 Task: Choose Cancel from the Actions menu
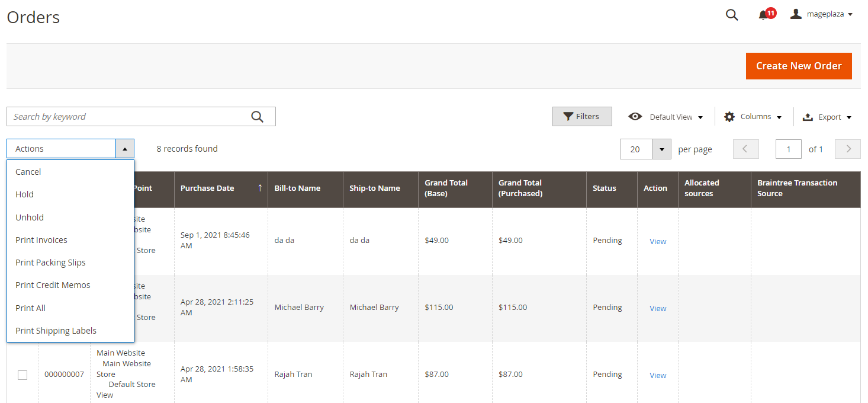[x=70, y=172]
